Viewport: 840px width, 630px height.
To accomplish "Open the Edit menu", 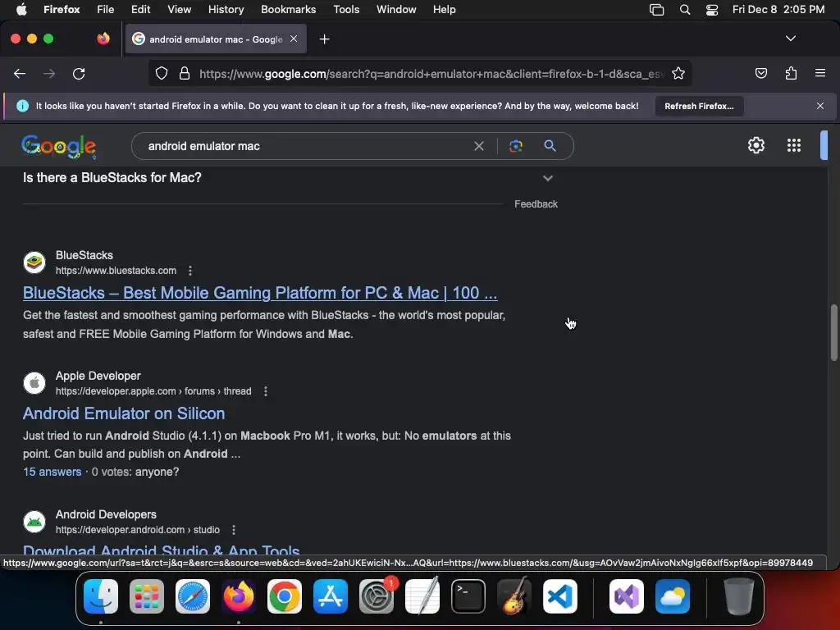I will pos(140,10).
